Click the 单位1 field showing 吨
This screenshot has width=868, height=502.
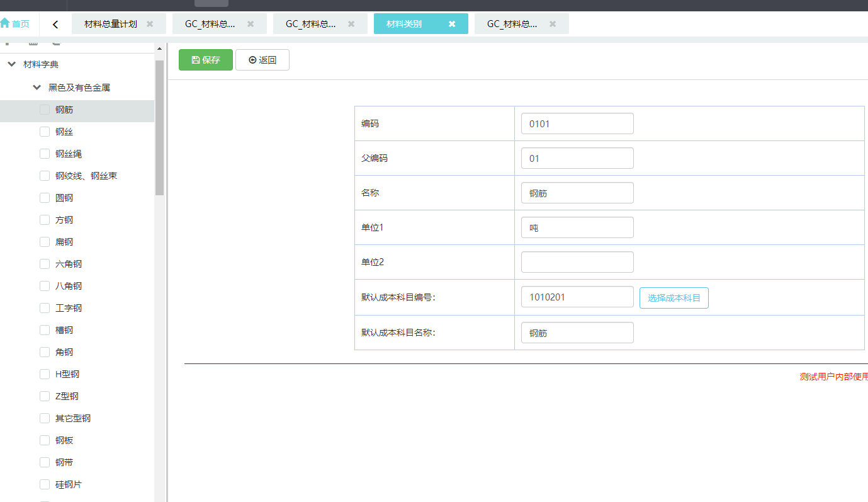click(577, 227)
